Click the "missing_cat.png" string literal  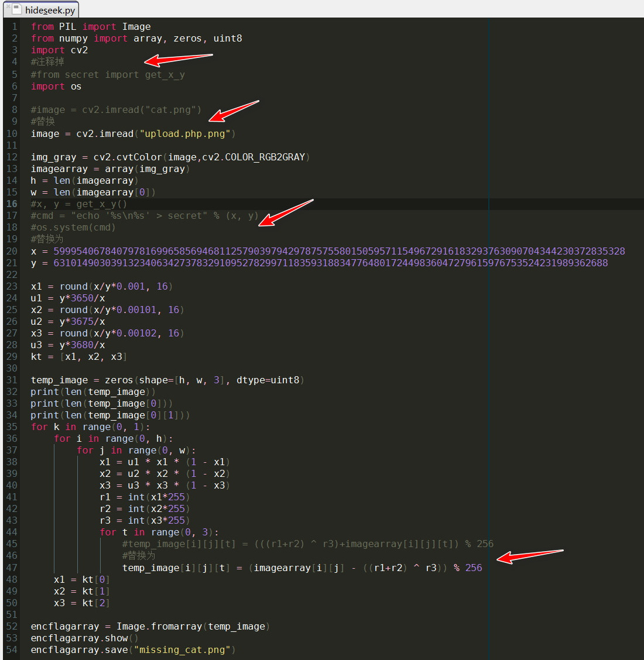click(x=182, y=650)
